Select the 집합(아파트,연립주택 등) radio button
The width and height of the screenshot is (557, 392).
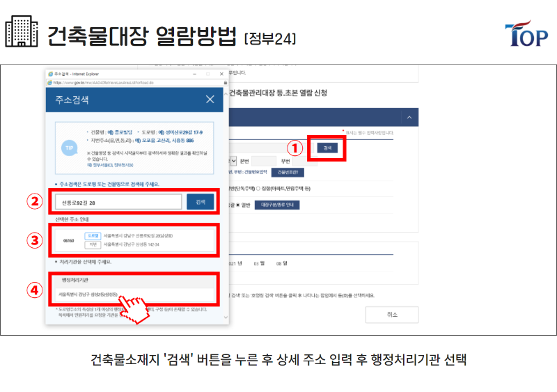point(258,189)
